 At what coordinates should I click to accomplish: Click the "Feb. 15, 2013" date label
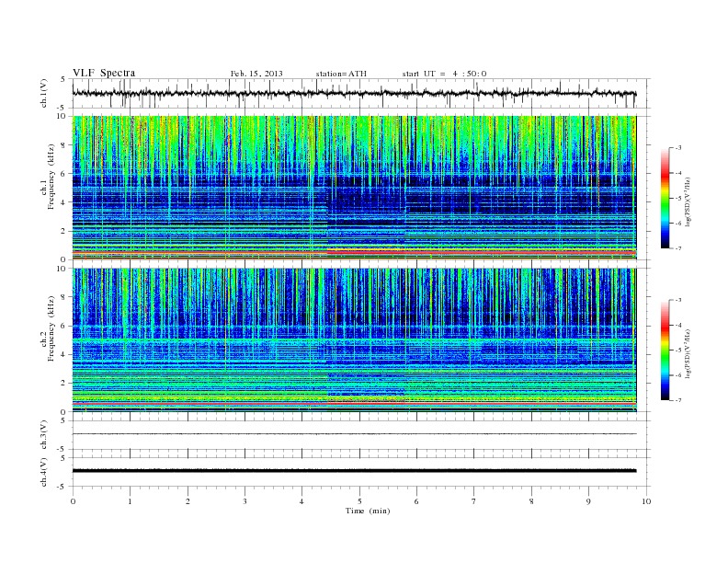pos(256,74)
